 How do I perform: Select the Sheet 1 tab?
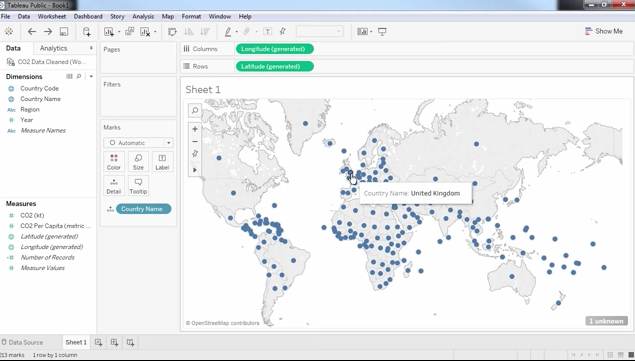[x=76, y=342]
